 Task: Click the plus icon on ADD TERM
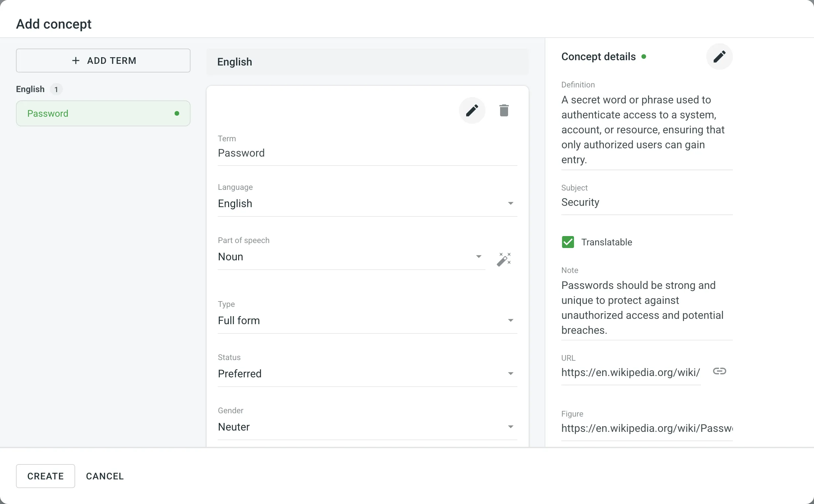(76, 61)
